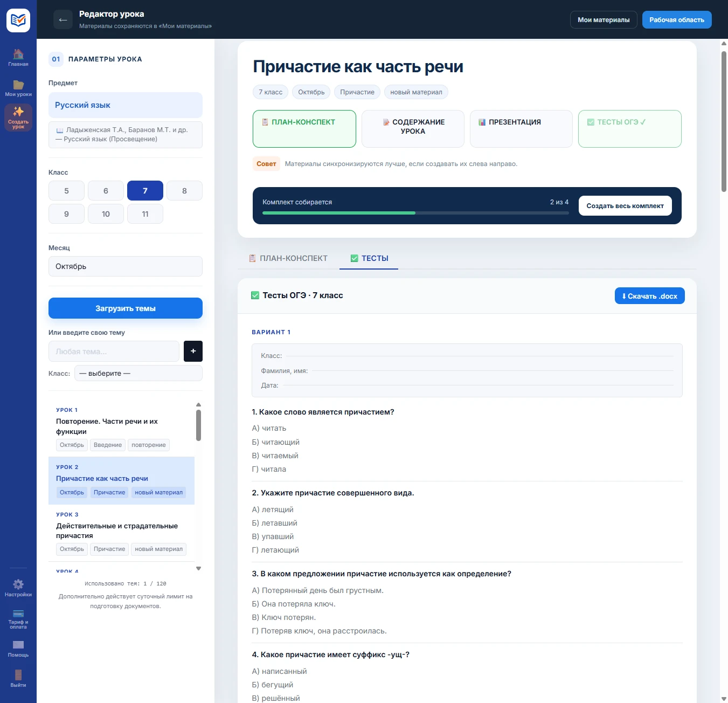Click the lesson list scrollbar thumb
The height and width of the screenshot is (703, 728).
pos(198,425)
